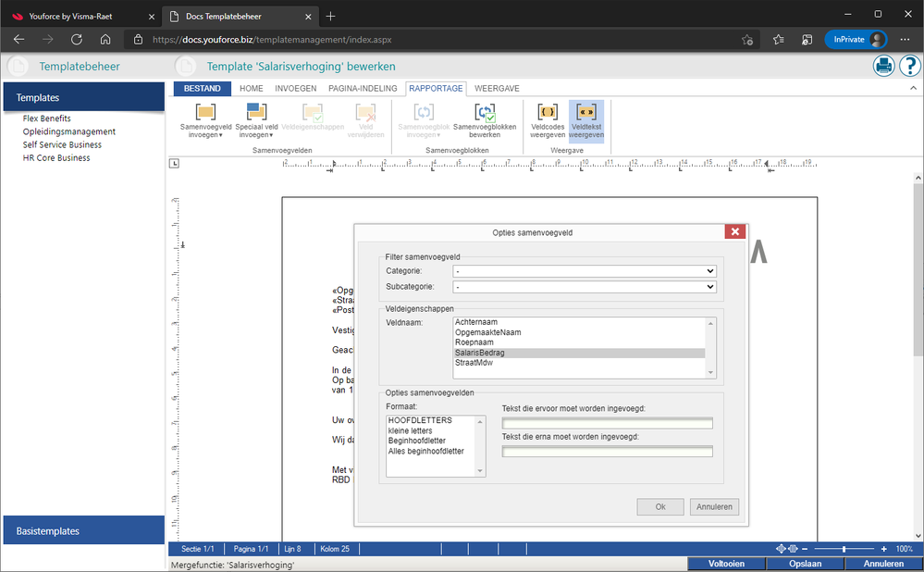The width and height of the screenshot is (924, 572).
Task: Toggle Veldcodes weergeven in the ribbon
Action: click(548, 113)
